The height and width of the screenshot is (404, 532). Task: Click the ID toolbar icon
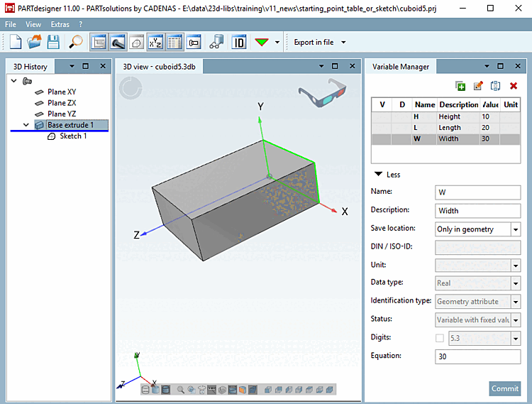(239, 42)
